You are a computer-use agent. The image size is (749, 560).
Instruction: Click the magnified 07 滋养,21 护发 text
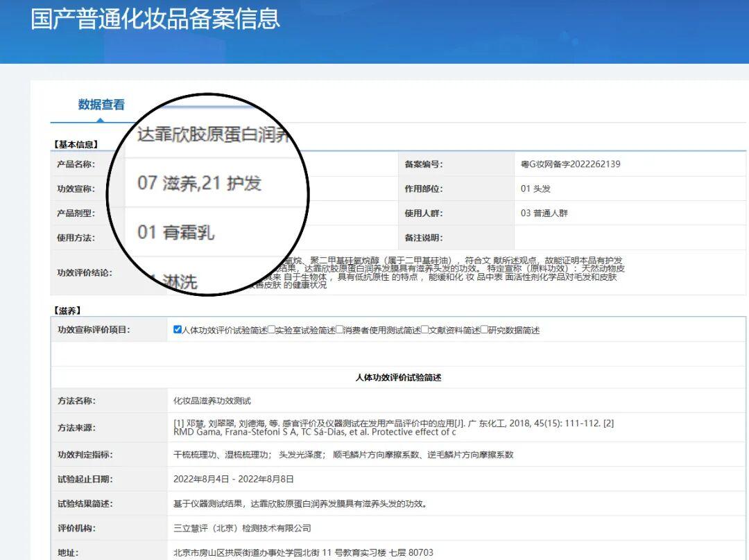click(x=199, y=183)
